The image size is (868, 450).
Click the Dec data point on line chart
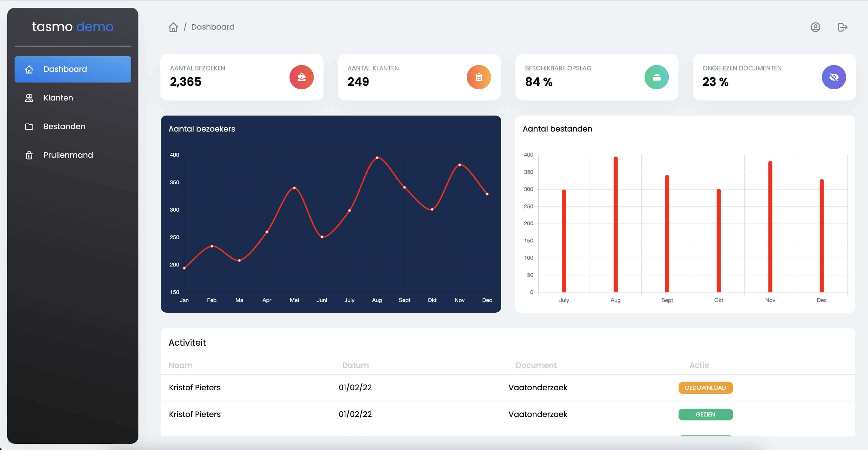[x=487, y=194]
